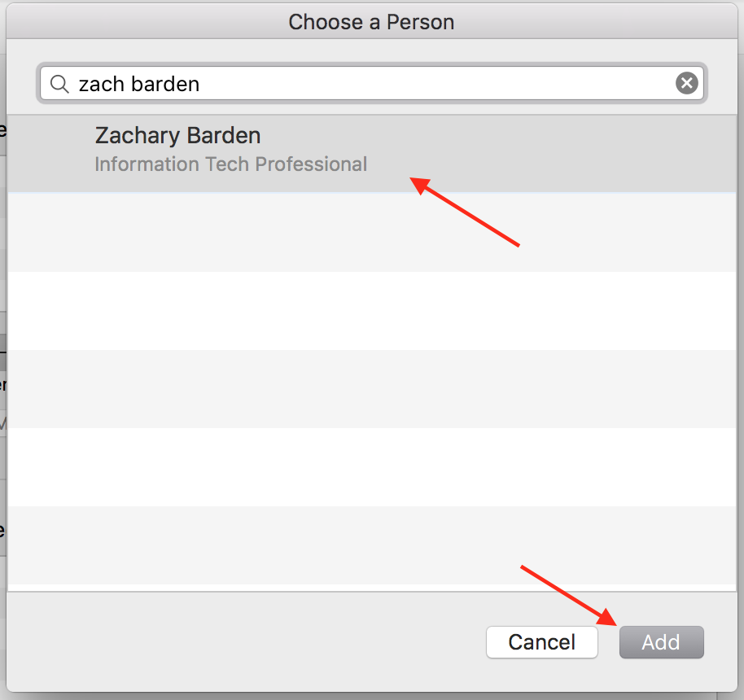Click the title bar right of "Choose a Person"
The image size is (744, 700).
click(x=594, y=22)
